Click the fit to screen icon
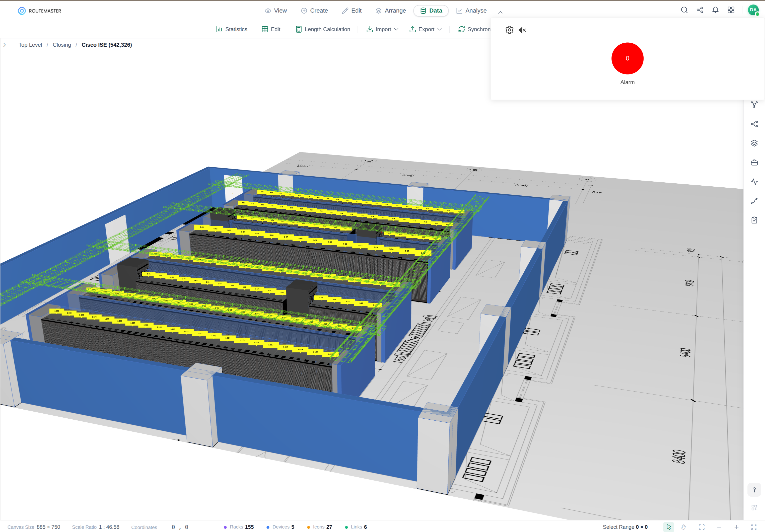The width and height of the screenshot is (765, 532). point(702,527)
